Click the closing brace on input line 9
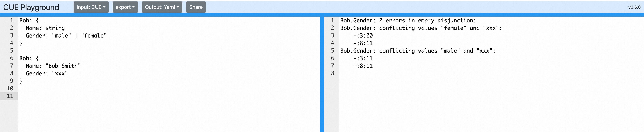644x132 pixels. (21, 81)
